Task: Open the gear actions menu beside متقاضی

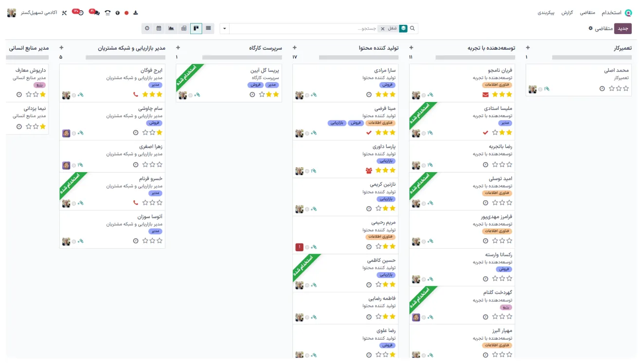Action: tap(590, 28)
